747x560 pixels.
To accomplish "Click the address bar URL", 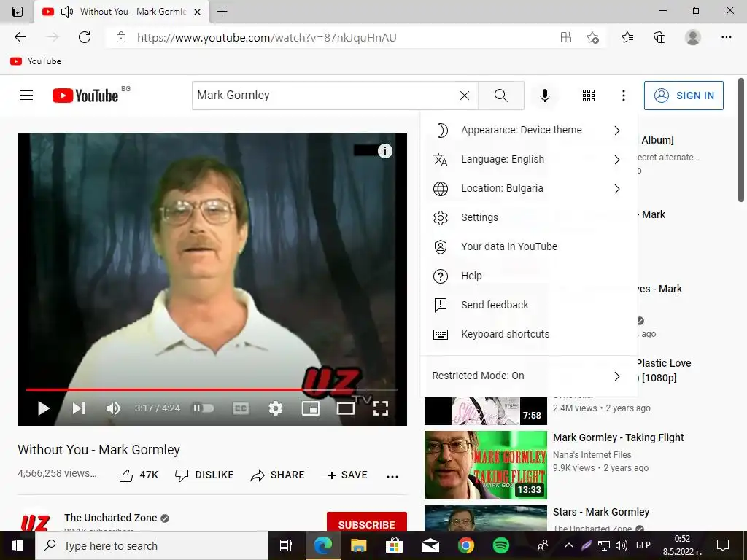I will pos(267,38).
